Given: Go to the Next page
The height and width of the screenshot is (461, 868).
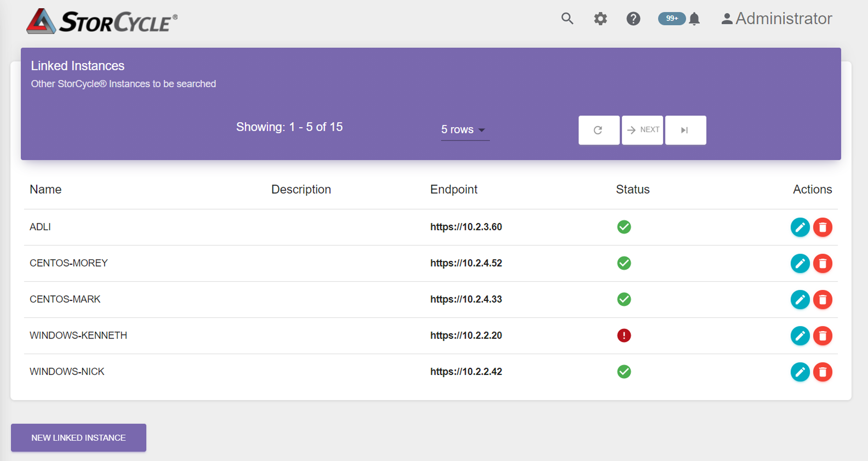Looking at the screenshot, I should [x=642, y=130].
